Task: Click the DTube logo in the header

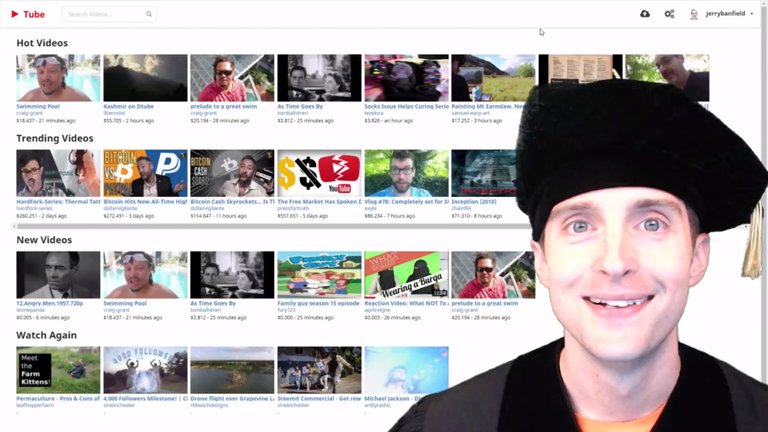Action: (28, 14)
